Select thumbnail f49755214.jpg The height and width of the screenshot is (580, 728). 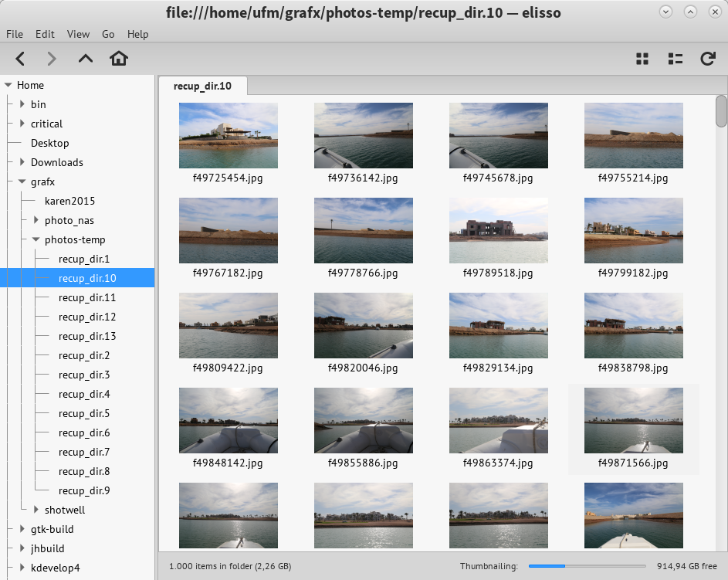[x=634, y=136]
